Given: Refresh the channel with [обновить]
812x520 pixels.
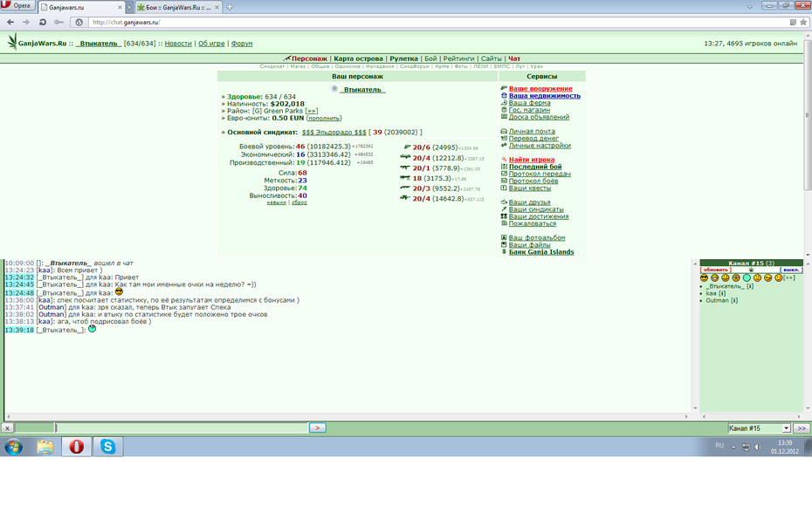Looking at the screenshot, I should 716,270.
